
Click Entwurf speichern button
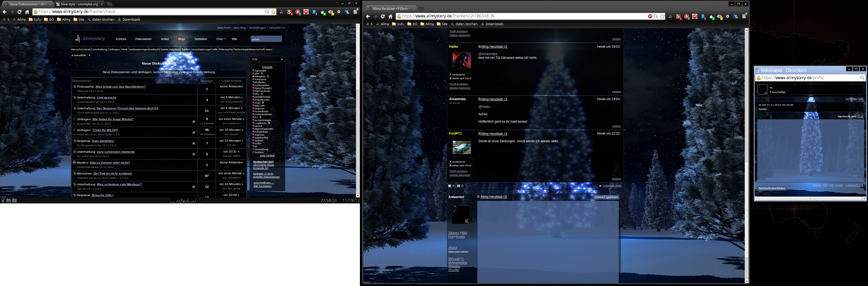tap(606, 197)
